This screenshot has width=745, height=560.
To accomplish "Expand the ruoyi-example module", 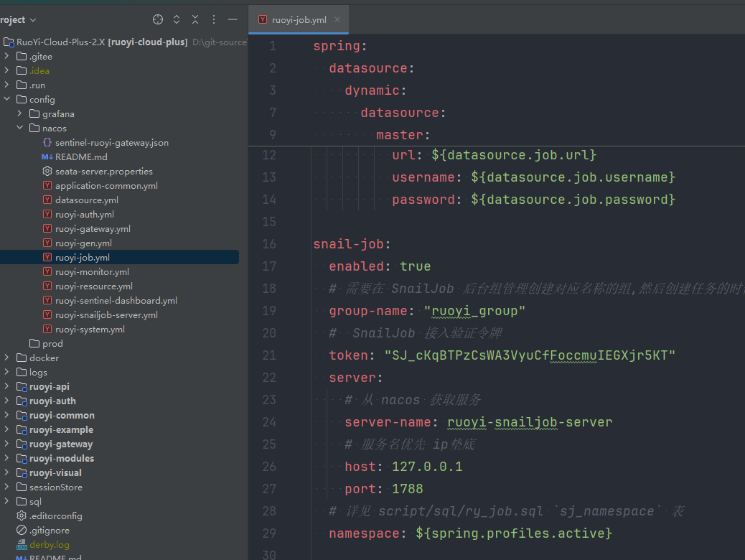I will (6, 429).
